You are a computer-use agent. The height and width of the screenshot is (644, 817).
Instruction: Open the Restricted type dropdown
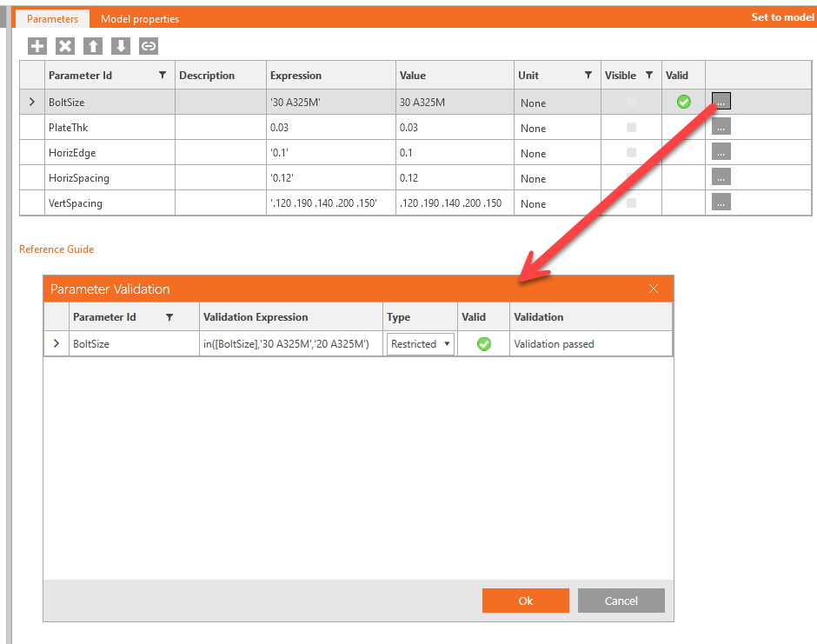click(447, 343)
